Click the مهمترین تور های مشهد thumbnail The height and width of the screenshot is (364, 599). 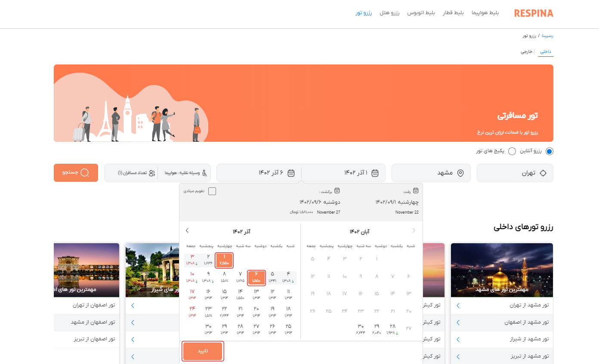[x=502, y=270]
